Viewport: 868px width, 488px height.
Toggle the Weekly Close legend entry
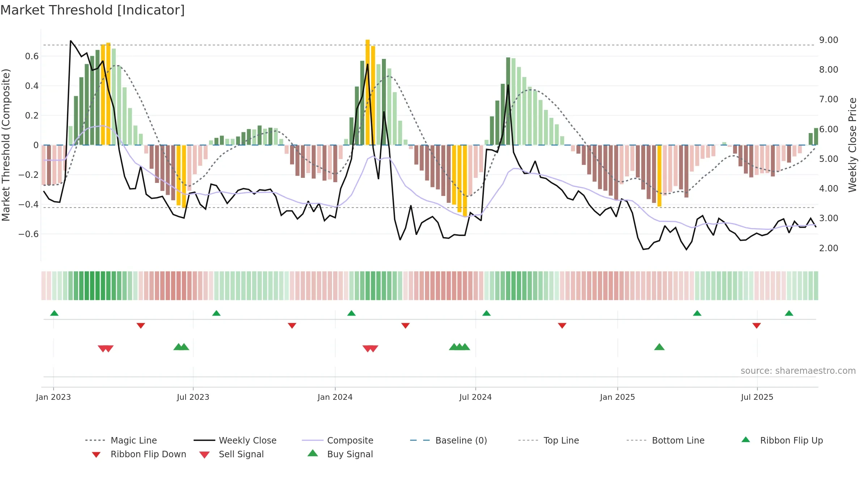[x=235, y=440]
